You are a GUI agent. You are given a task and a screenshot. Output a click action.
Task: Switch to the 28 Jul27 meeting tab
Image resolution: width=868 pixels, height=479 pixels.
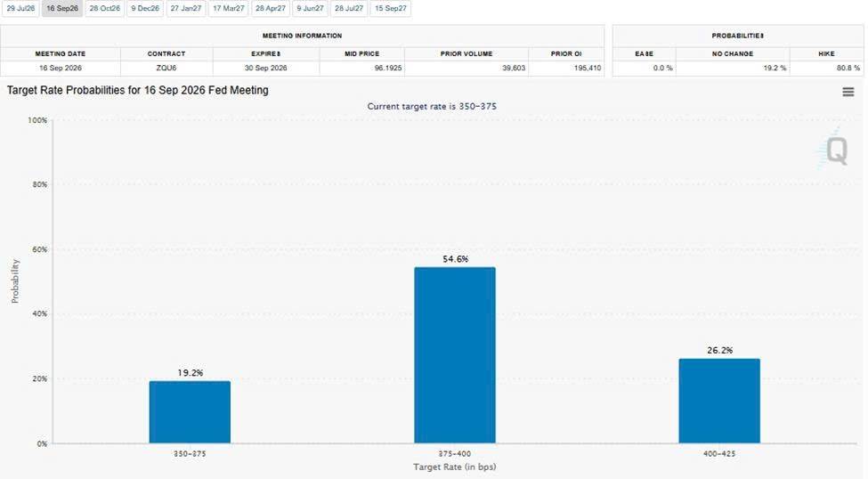pos(349,8)
